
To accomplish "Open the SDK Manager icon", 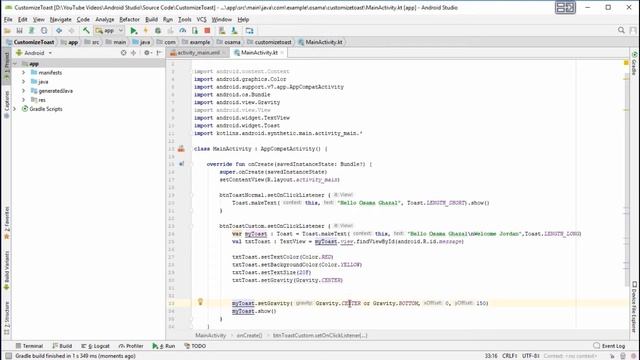I will point(234,31).
